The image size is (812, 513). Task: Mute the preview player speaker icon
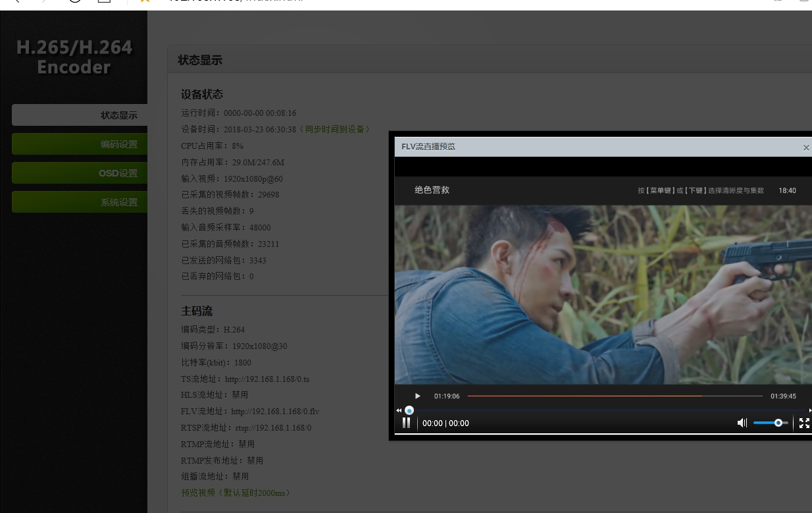coord(742,423)
